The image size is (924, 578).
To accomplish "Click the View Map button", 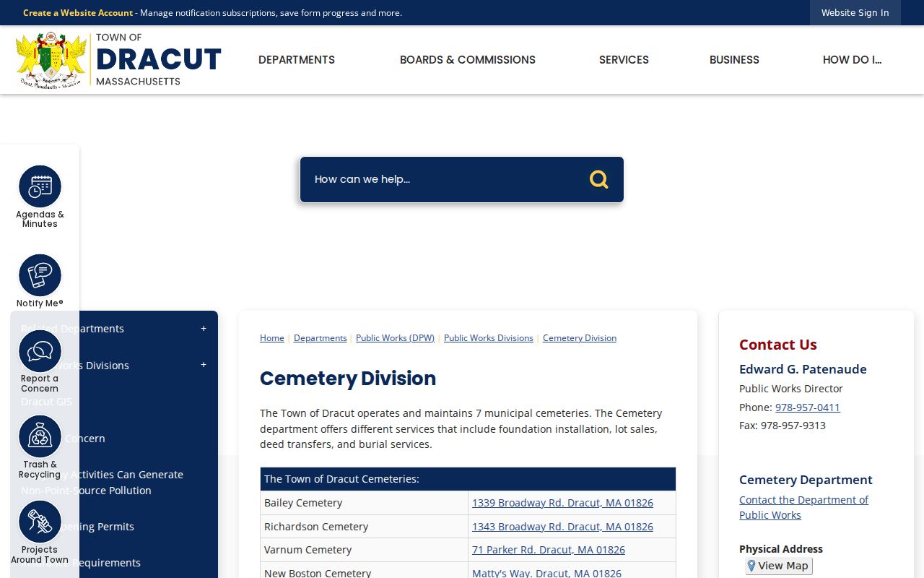I will click(x=779, y=566).
